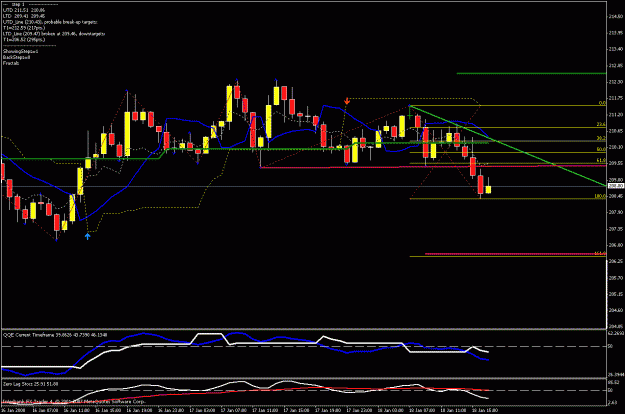The width and height of the screenshot is (625, 414).
Task: Click the QQE Current Timeframe indicator label
Action: (x=55, y=335)
